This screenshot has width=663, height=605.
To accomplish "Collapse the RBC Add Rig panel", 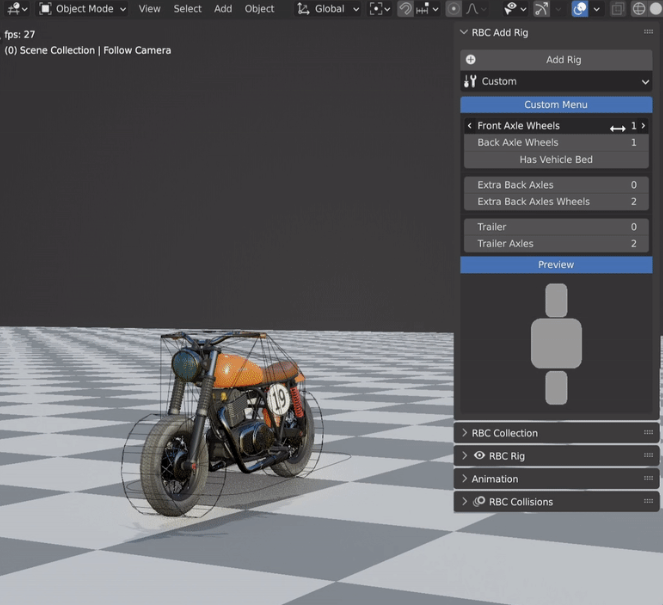I will click(x=464, y=32).
